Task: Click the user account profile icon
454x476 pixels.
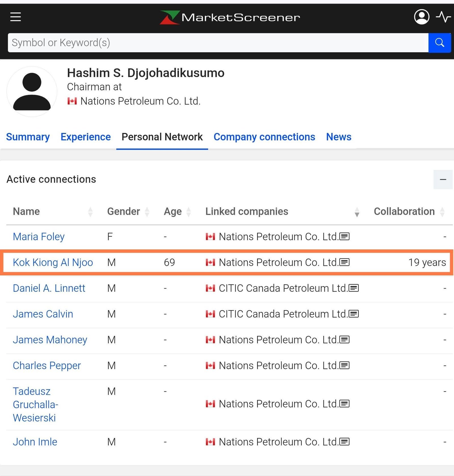Action: point(421,17)
